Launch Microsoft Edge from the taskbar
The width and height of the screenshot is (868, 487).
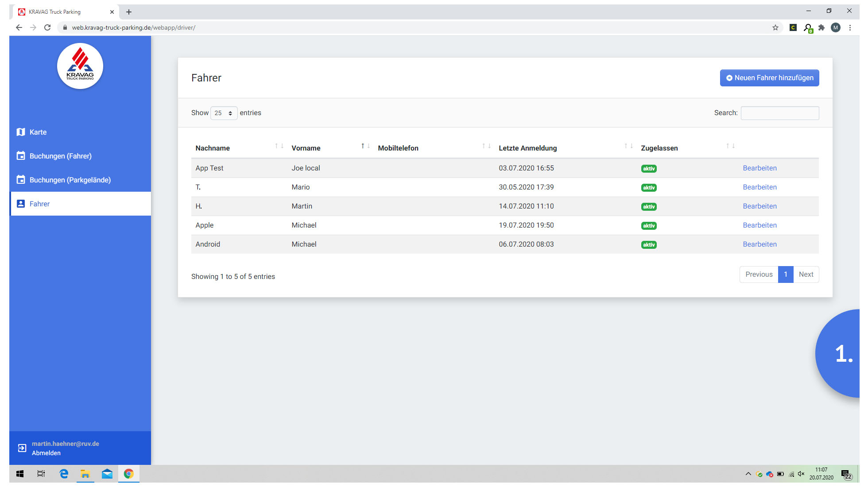click(64, 474)
